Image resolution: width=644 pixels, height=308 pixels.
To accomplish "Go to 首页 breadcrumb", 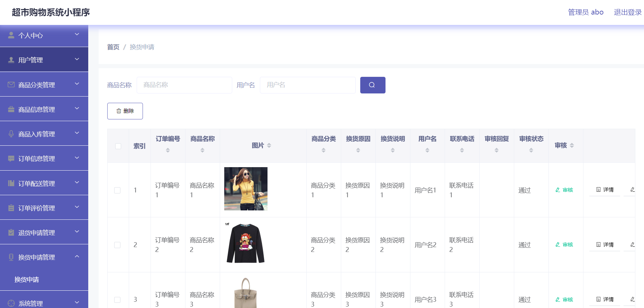I will click(113, 47).
